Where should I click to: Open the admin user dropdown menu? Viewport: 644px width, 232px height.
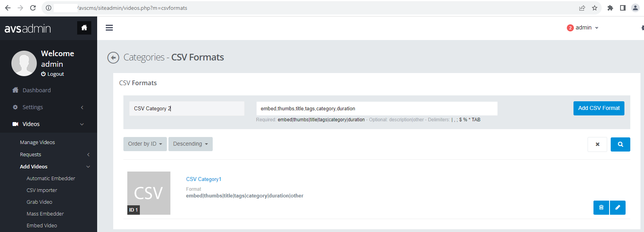pos(587,28)
